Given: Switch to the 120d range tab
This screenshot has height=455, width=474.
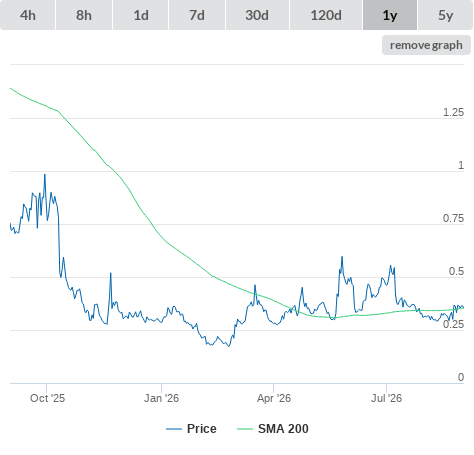Looking at the screenshot, I should pos(326,15).
